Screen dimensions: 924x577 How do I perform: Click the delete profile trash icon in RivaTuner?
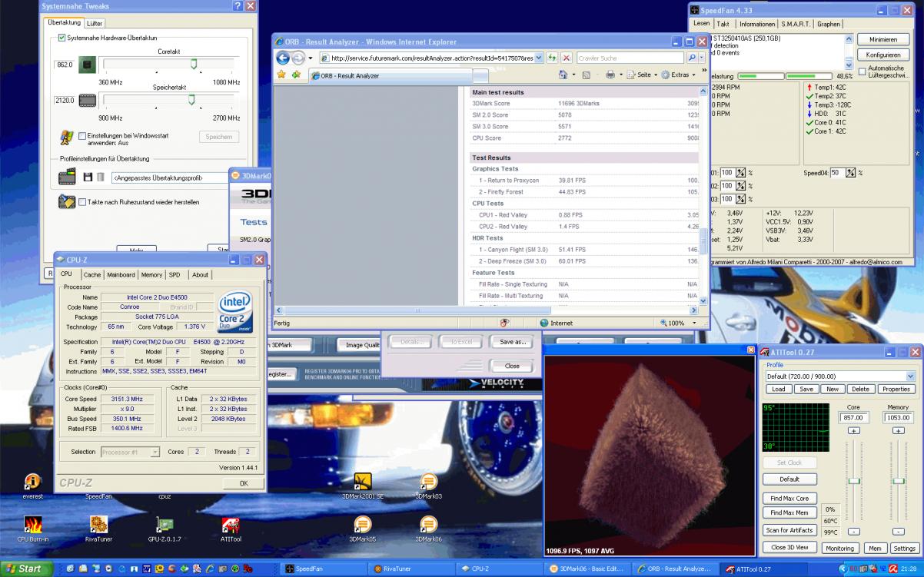pyautogui.click(x=100, y=177)
